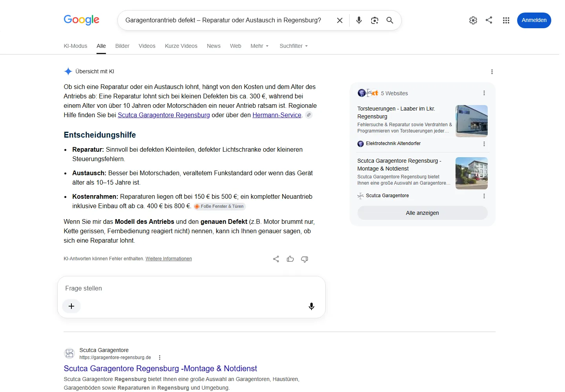Open Google Lens image search icon
Viewport: 565px width, 392px height.
pos(375,20)
